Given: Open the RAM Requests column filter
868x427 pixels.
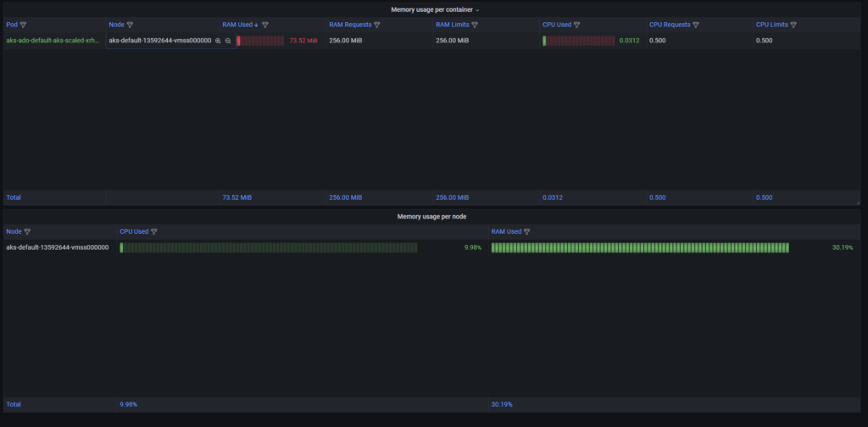Looking at the screenshot, I should (x=377, y=25).
